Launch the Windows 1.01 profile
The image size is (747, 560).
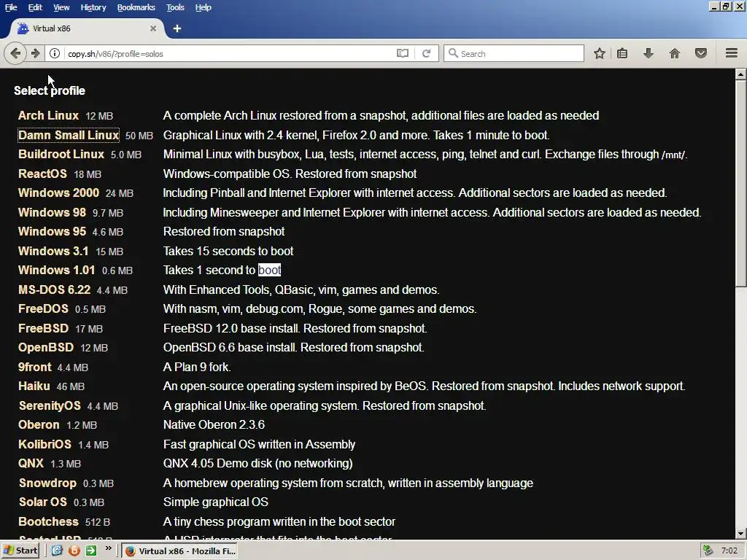(57, 270)
